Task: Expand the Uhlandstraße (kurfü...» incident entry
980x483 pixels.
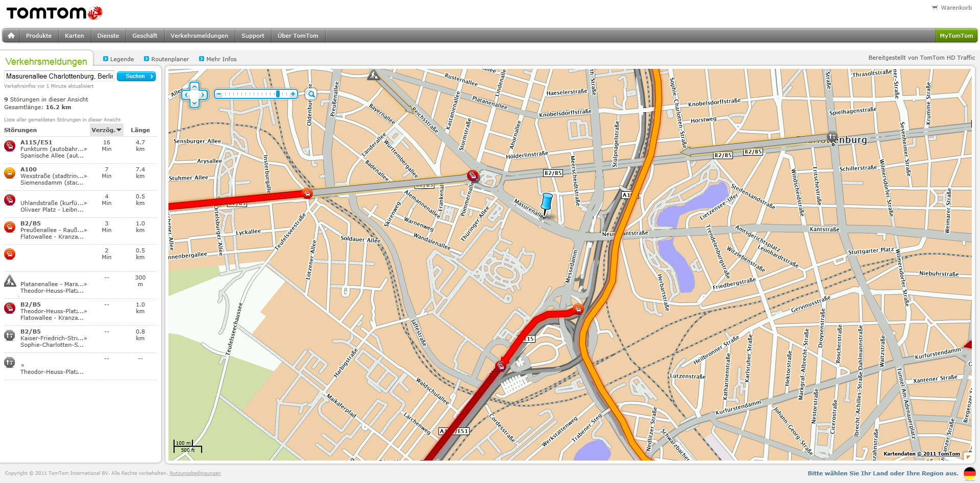Action: 54,203
